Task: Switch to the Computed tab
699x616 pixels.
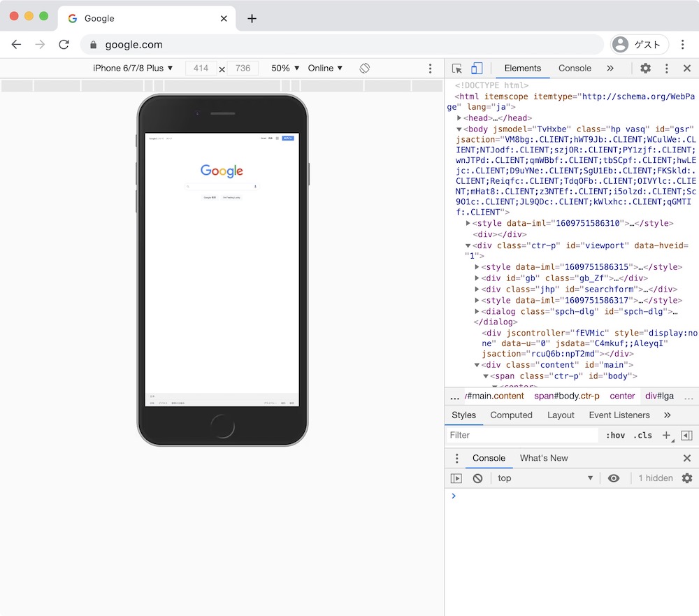Action: pyautogui.click(x=511, y=415)
